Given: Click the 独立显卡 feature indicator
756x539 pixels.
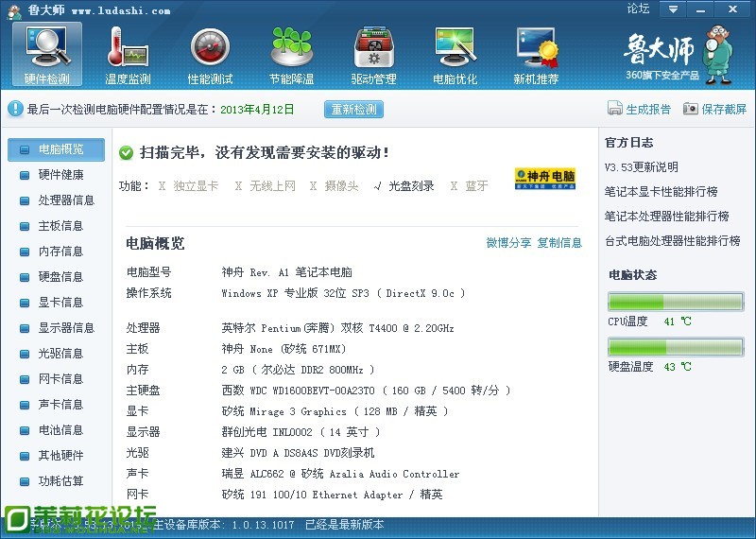Looking at the screenshot, I should (188, 186).
